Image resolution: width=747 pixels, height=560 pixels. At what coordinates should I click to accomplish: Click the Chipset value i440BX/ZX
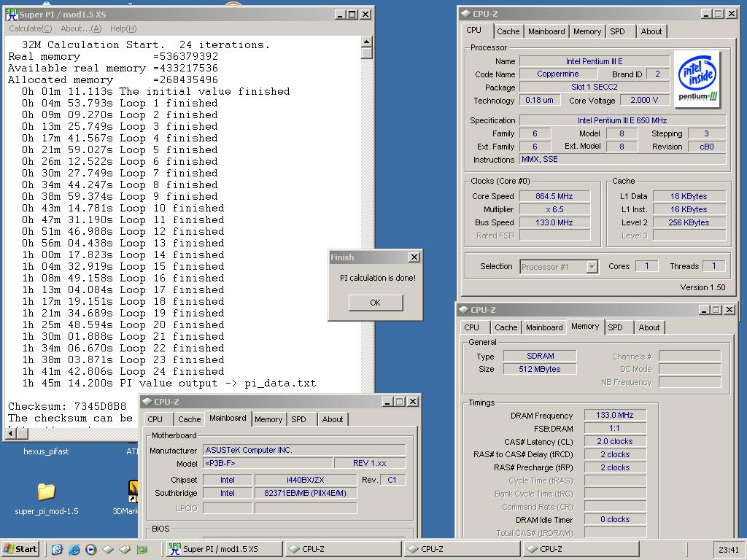click(x=306, y=480)
